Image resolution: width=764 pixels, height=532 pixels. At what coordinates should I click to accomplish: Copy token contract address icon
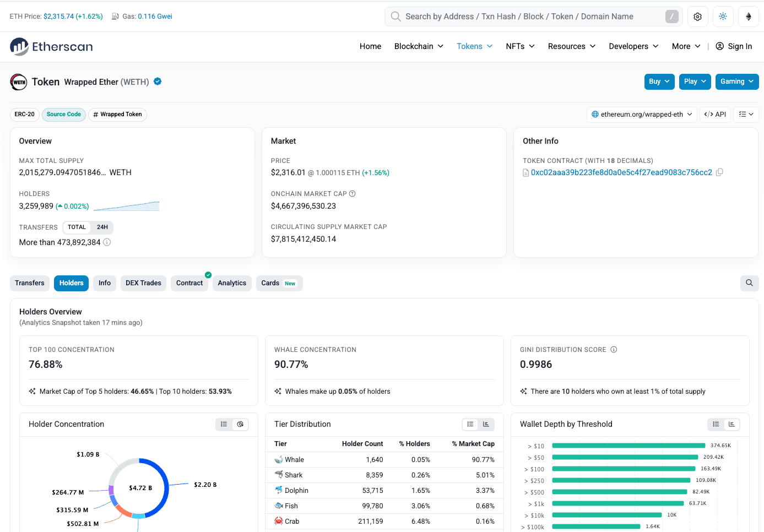click(719, 172)
